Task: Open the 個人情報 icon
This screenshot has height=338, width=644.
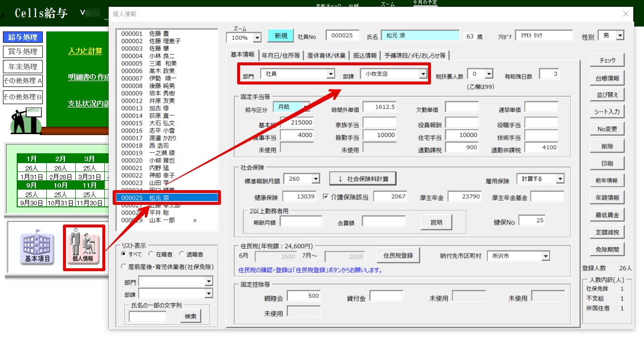Action: (83, 246)
